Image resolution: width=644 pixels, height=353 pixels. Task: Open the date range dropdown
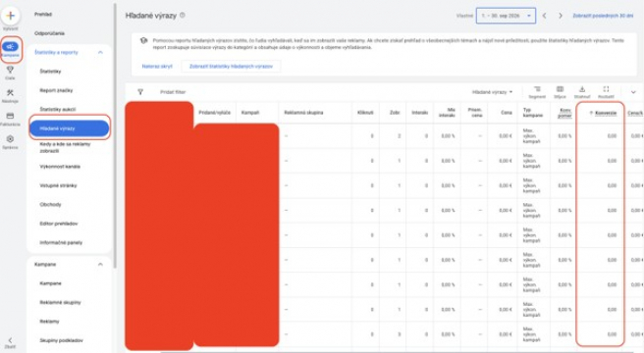506,16
